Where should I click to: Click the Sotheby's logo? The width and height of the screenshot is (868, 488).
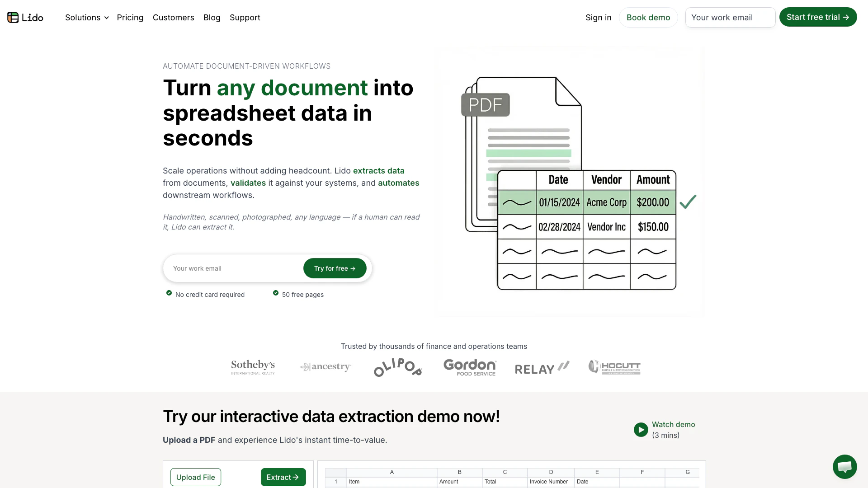coord(253,367)
